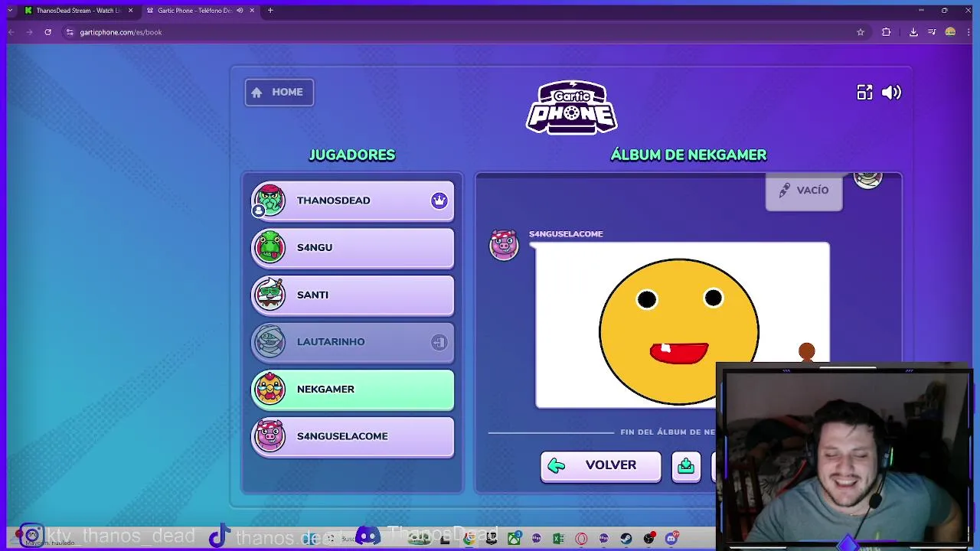Click the VACÍO speech bubble
Screen dimensions: 980x551
point(804,191)
